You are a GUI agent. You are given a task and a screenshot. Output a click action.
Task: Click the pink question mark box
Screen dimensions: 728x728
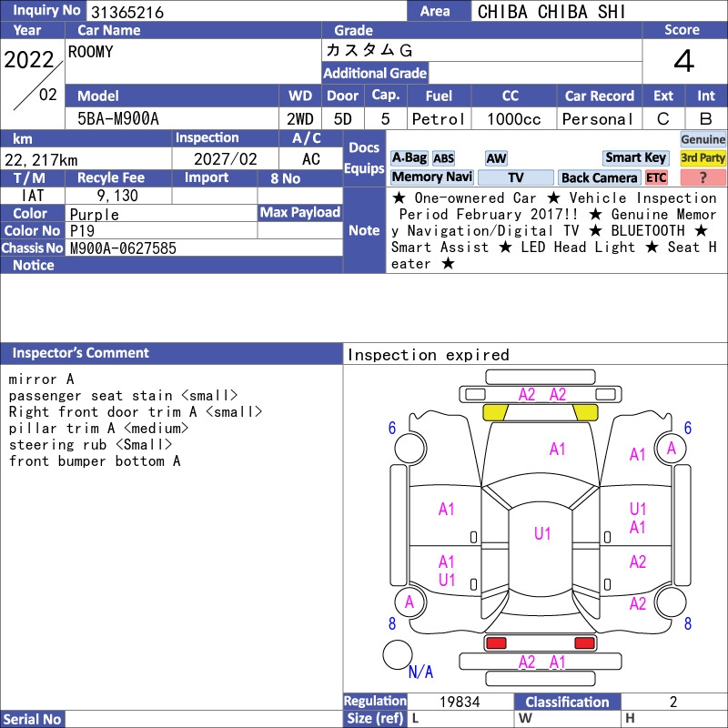(703, 177)
